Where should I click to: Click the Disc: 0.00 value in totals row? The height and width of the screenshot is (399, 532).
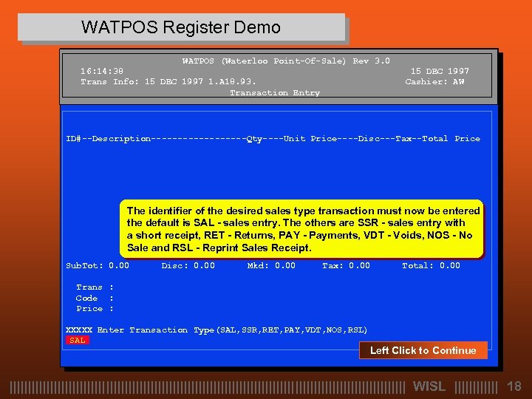(188, 266)
